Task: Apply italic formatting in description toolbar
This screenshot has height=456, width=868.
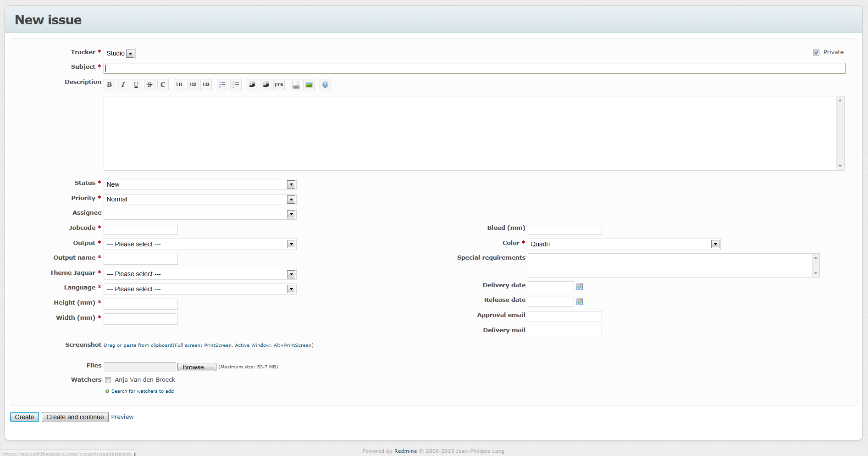Action: pyautogui.click(x=122, y=85)
